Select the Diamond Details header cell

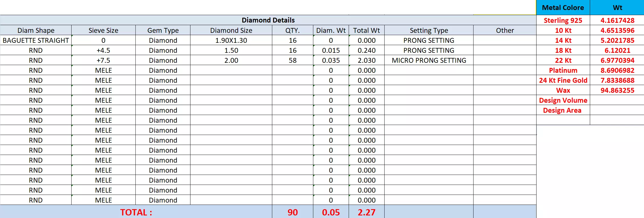click(x=268, y=20)
